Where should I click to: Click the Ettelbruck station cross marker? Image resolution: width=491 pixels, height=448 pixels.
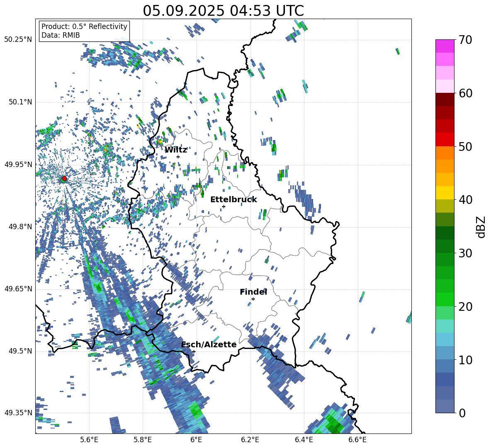(224, 206)
